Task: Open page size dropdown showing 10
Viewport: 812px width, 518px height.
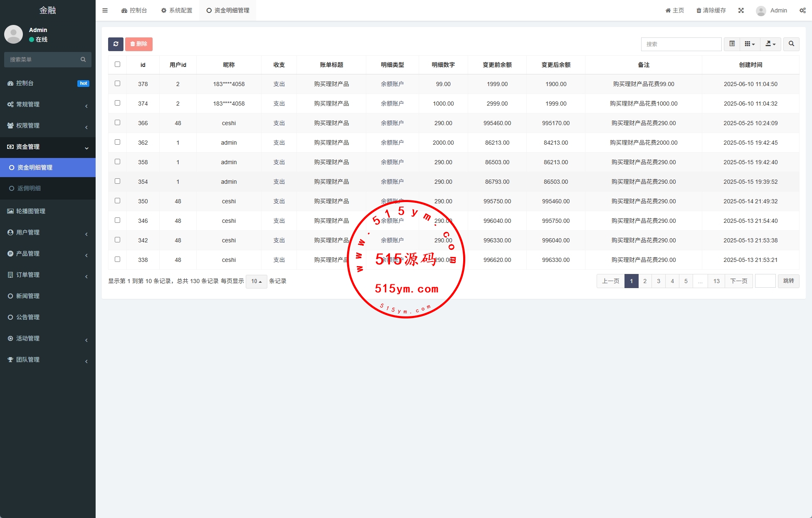Action: [256, 281]
